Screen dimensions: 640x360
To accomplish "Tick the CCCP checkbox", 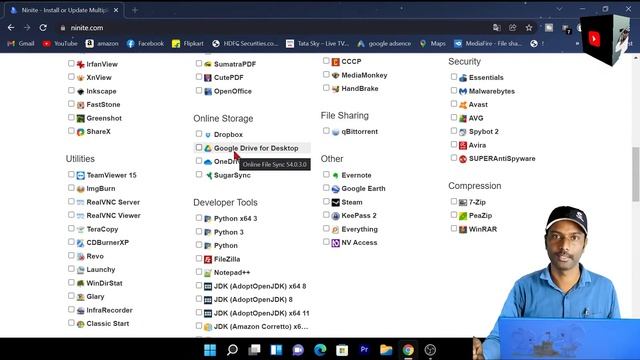I will [x=326, y=61].
